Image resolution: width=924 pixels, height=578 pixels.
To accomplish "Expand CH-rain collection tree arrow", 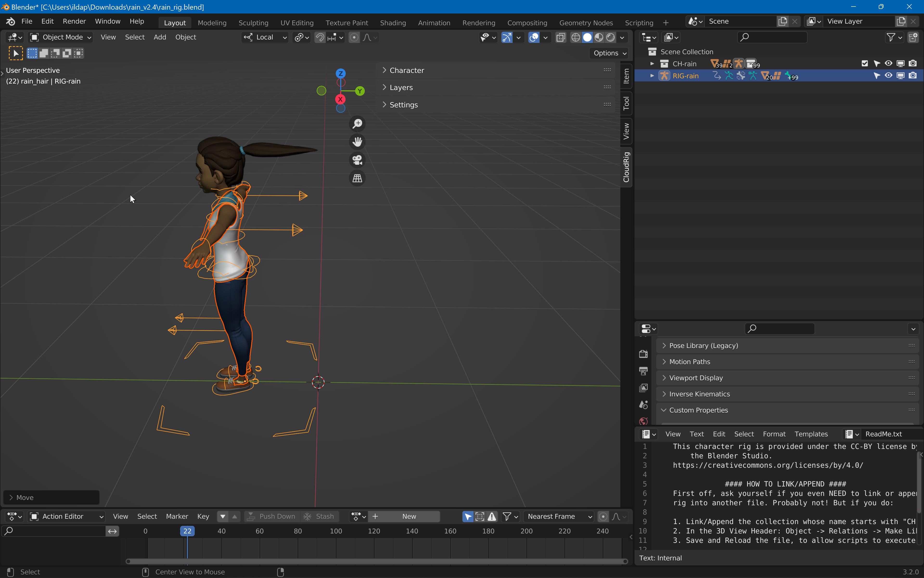I will click(652, 63).
